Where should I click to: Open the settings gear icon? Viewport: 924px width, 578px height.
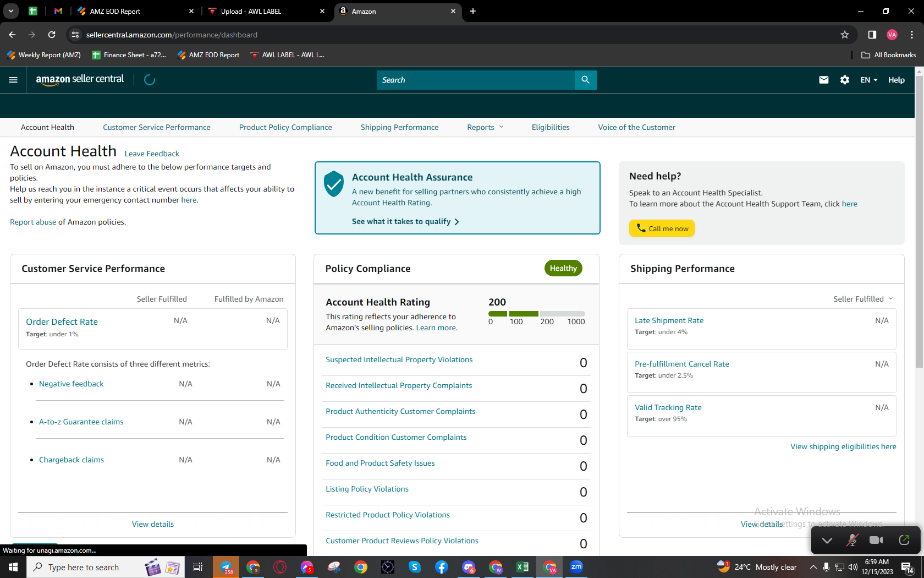pos(845,80)
